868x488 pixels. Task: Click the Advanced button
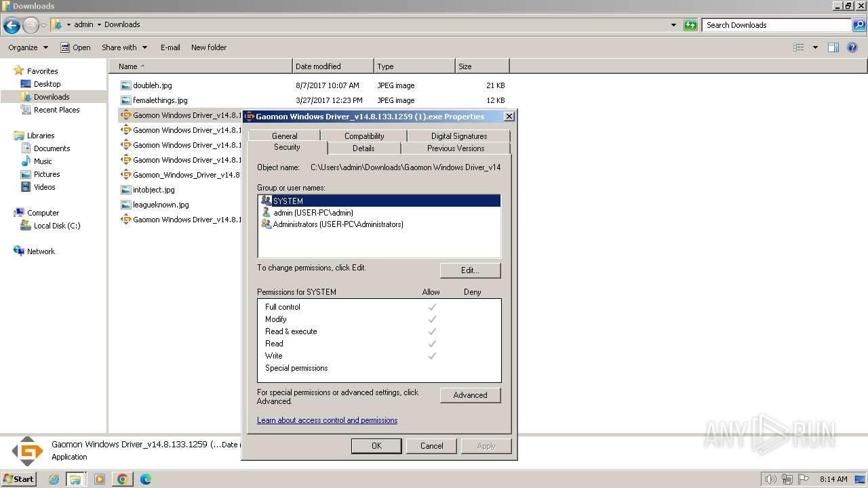[470, 395]
